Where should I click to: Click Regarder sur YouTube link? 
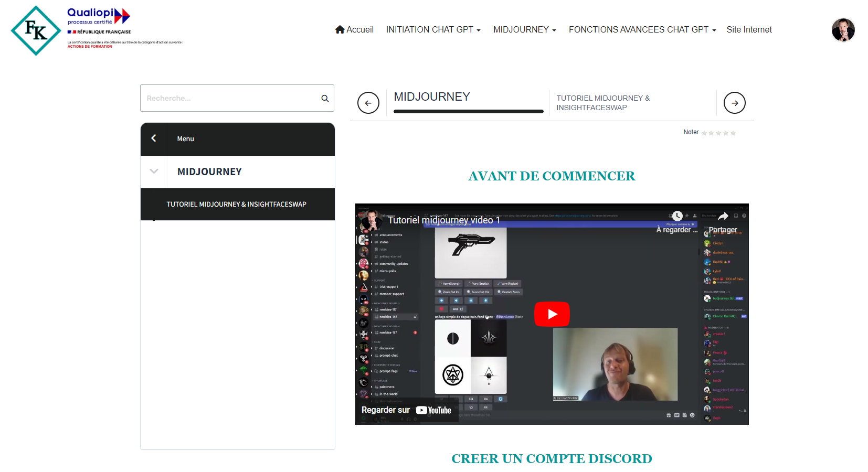[x=406, y=410]
